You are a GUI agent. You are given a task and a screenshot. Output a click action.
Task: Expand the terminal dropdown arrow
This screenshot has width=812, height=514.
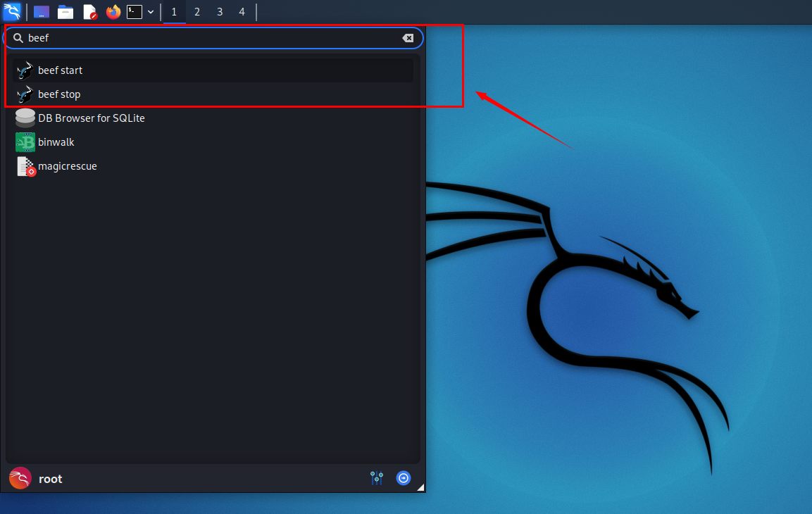point(151,11)
